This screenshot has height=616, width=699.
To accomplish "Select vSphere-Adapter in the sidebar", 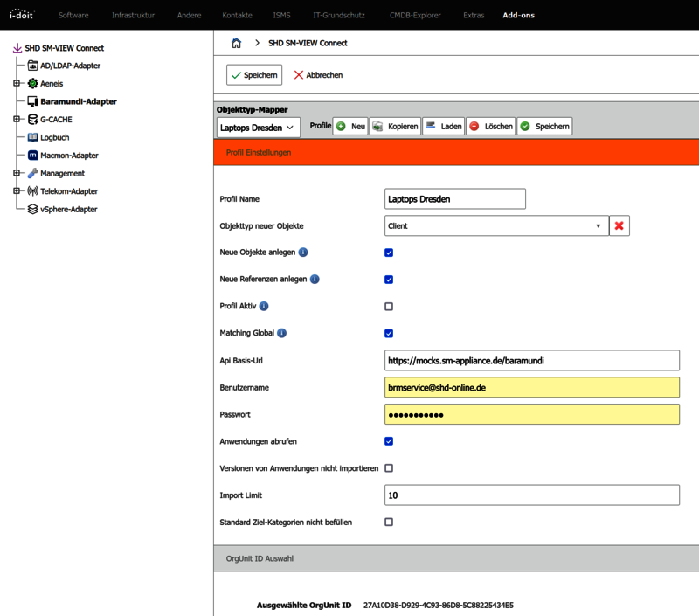I will click(68, 210).
